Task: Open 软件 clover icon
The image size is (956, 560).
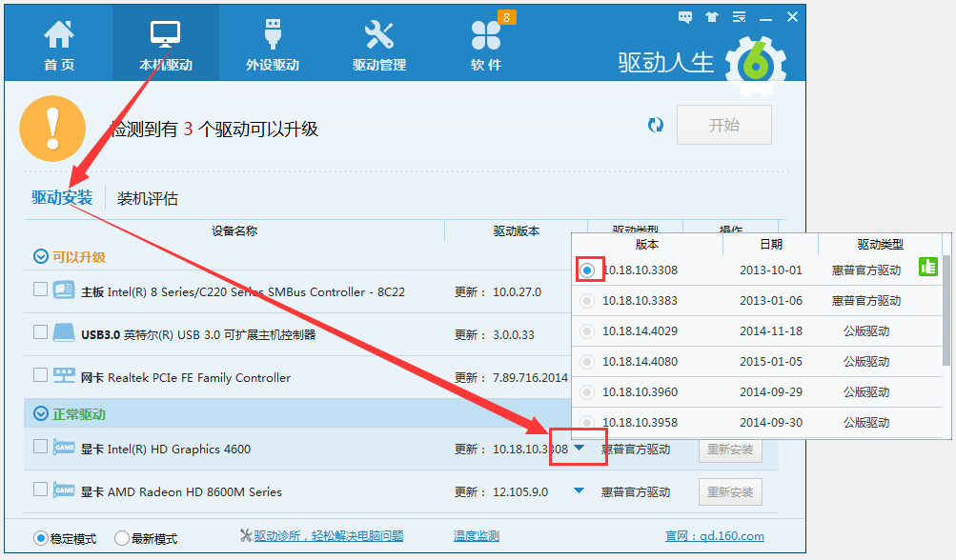Action: click(x=486, y=34)
